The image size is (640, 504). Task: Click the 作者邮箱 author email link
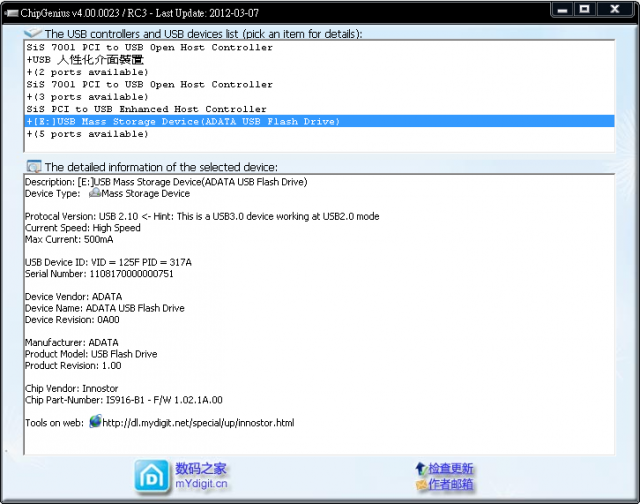451,484
